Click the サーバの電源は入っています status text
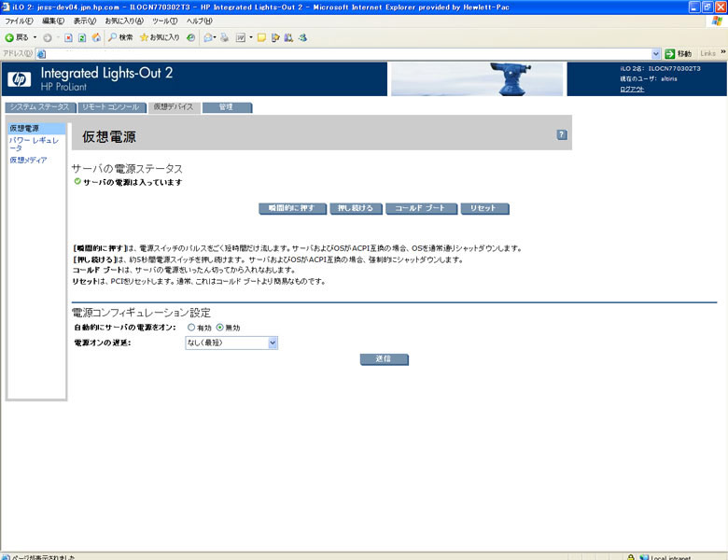 133,183
